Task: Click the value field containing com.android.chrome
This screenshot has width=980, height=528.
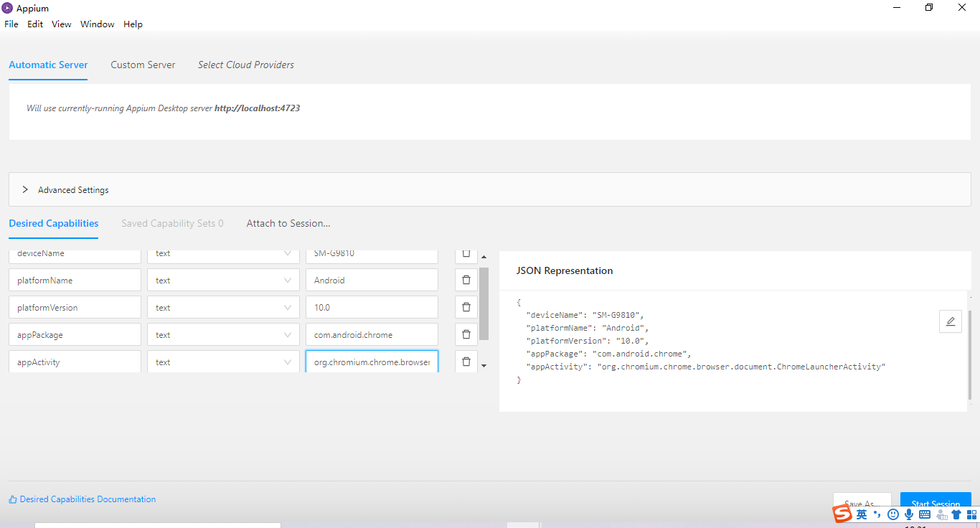Action: click(x=372, y=335)
